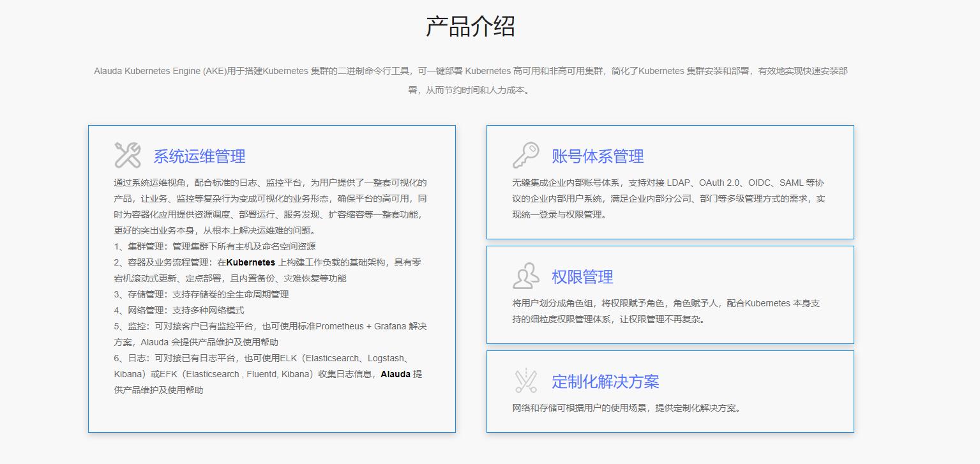Click the line starting 5、监控
Screen dimensions: 980x464
270,326
